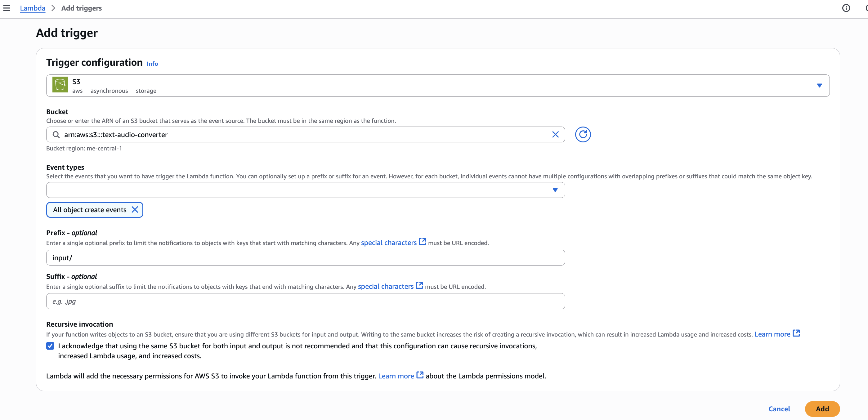Refresh the bucket list

pyautogui.click(x=583, y=135)
